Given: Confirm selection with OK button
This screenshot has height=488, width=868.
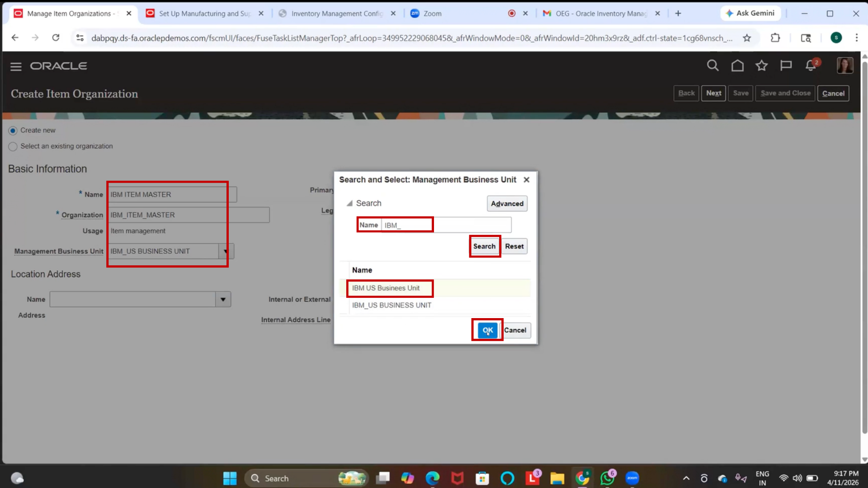Looking at the screenshot, I should coord(487,330).
